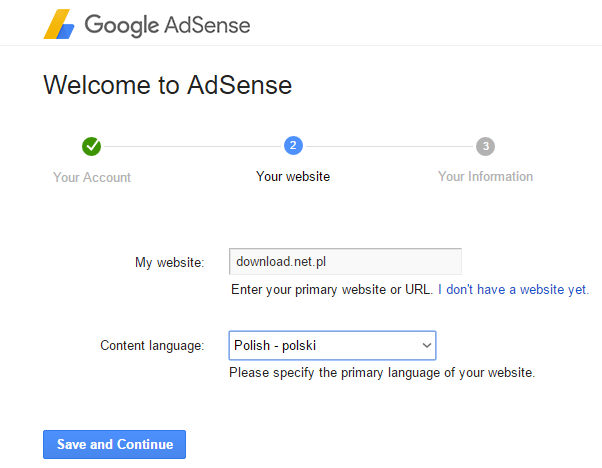Click the Save and Continue button
Image resolution: width=602 pixels, height=468 pixels.
(114, 444)
